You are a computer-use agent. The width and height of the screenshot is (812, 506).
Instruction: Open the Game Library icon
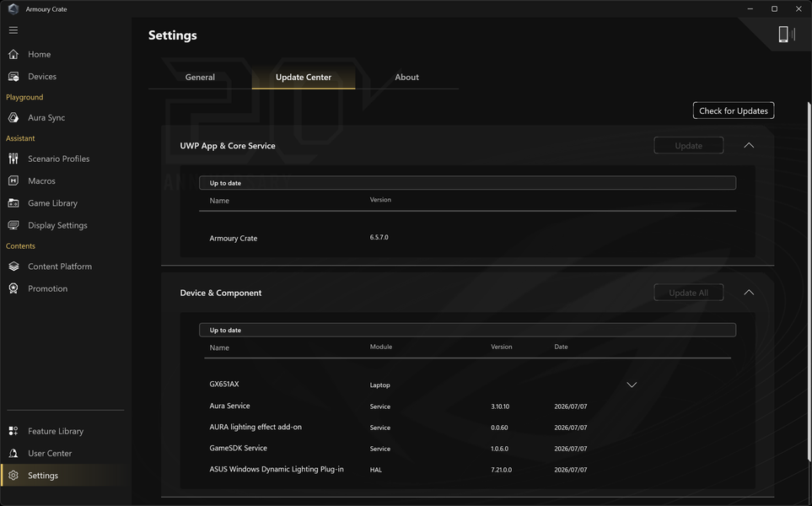[x=13, y=203]
